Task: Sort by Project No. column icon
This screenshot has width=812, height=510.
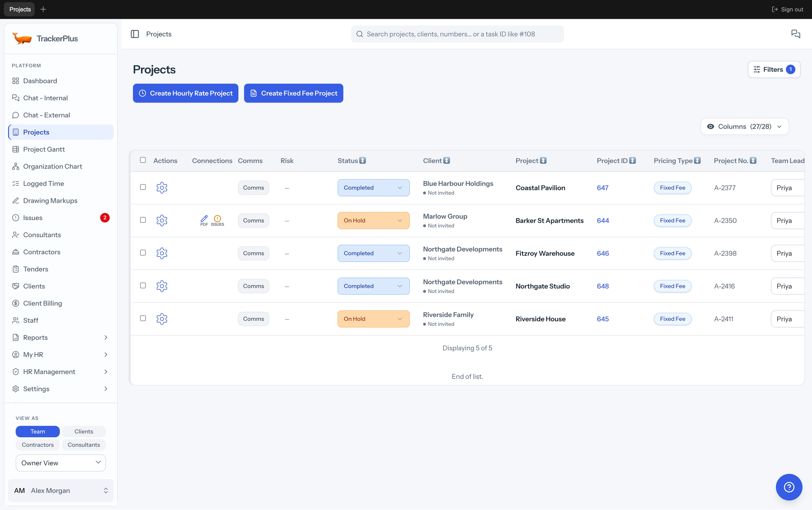Action: coord(753,161)
